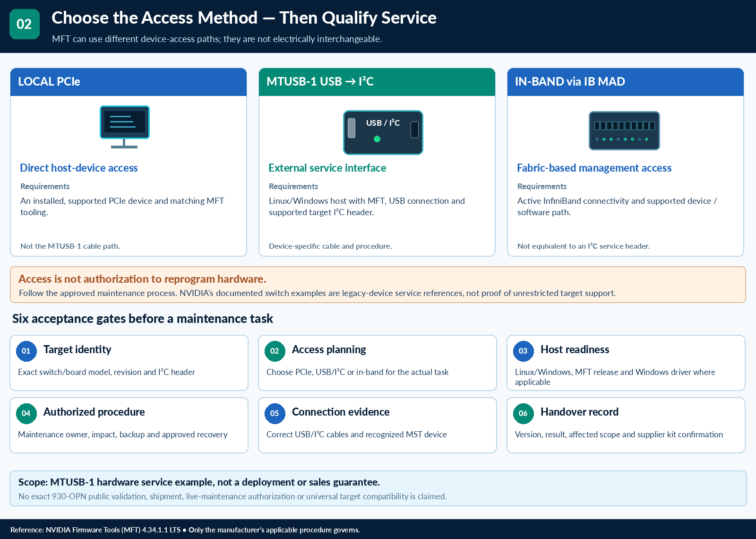Image resolution: width=756 pixels, height=539 pixels.
Task: Click 'Maintenance owner, impact, backup and approved recovery'
Action: coord(123,435)
